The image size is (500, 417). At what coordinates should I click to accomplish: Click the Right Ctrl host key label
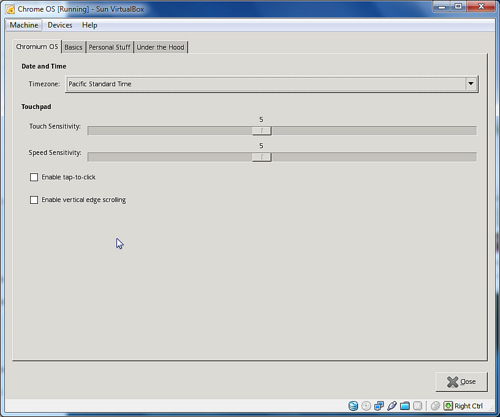coord(468,406)
